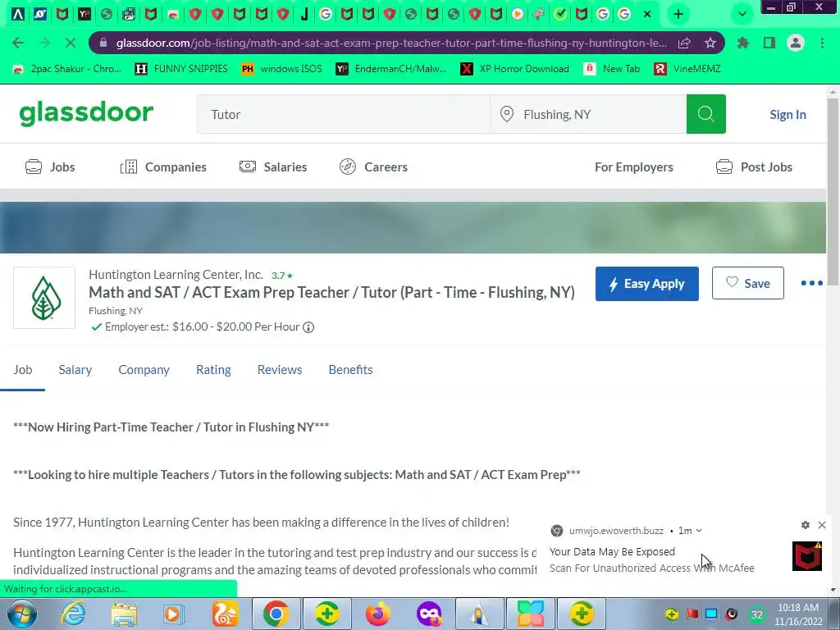
Task: Click the Chrome taskbar icon
Action: coord(276,614)
